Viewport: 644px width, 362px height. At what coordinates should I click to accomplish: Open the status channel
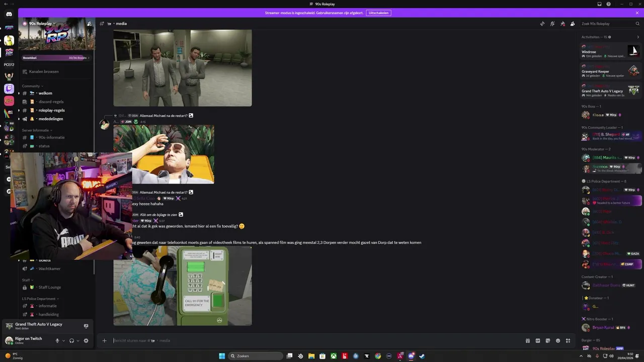pos(56,146)
